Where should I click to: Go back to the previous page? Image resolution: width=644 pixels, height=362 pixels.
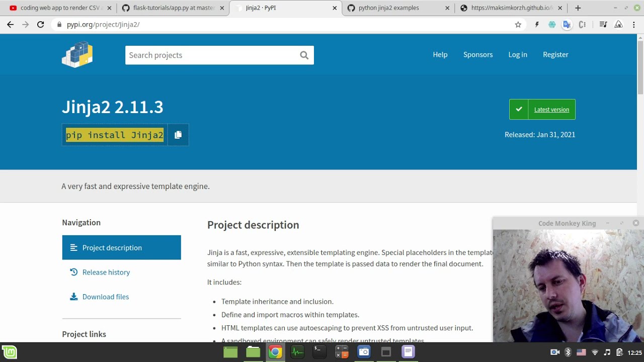point(10,24)
